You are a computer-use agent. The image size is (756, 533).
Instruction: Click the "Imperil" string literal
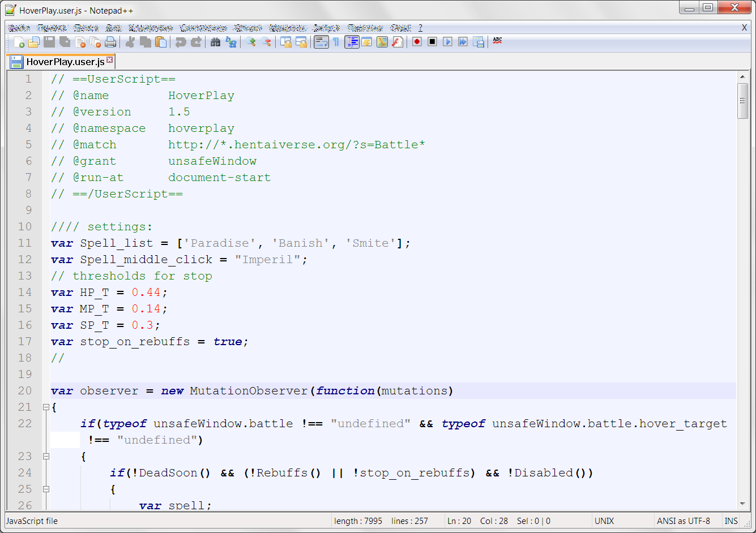pos(267,260)
